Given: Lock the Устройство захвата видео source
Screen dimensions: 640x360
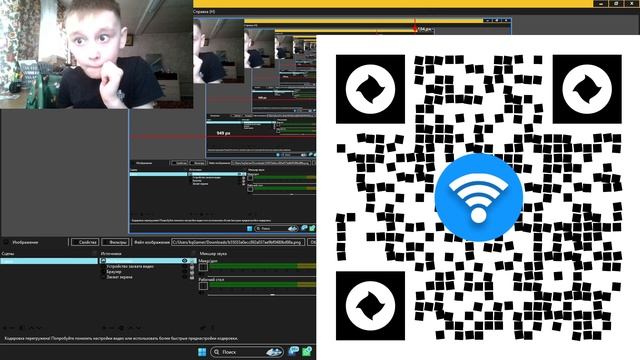Looking at the screenshot, I should click(x=192, y=266).
